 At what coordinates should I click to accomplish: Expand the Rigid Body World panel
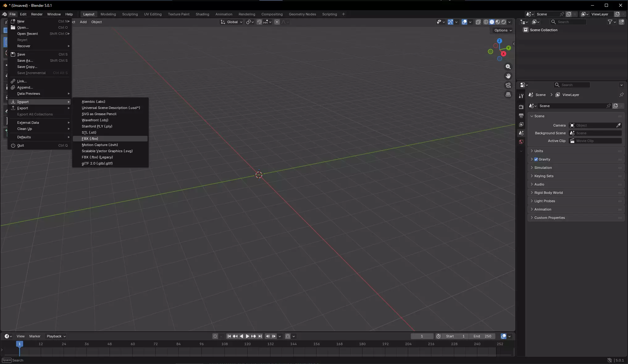point(548,193)
